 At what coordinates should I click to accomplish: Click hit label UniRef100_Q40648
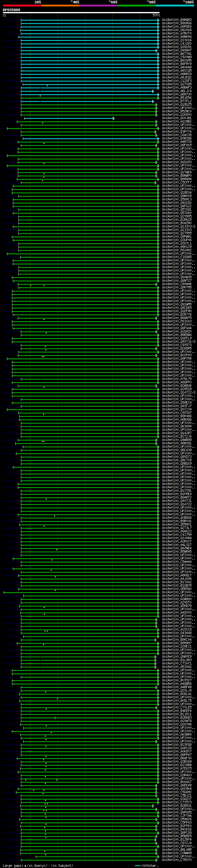[177, 67]
